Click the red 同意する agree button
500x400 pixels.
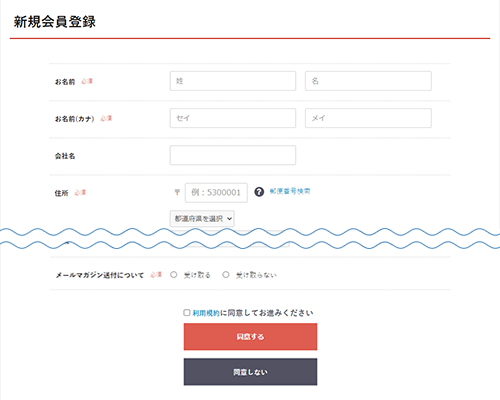tap(250, 337)
